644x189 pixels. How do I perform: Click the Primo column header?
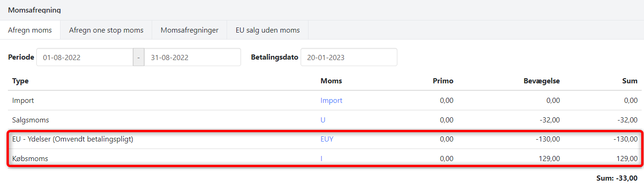[443, 81]
